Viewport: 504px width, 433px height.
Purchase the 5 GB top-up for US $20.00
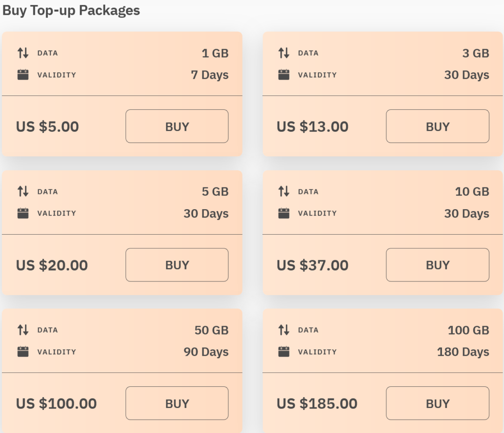[x=177, y=265]
